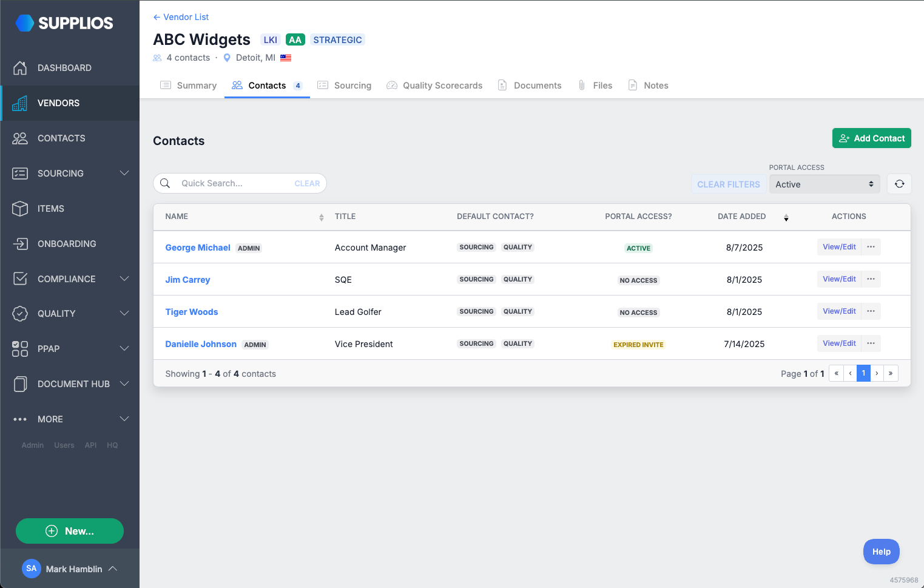Switch to the Notes tab
Image resolution: width=924 pixels, height=588 pixels.
(x=648, y=86)
